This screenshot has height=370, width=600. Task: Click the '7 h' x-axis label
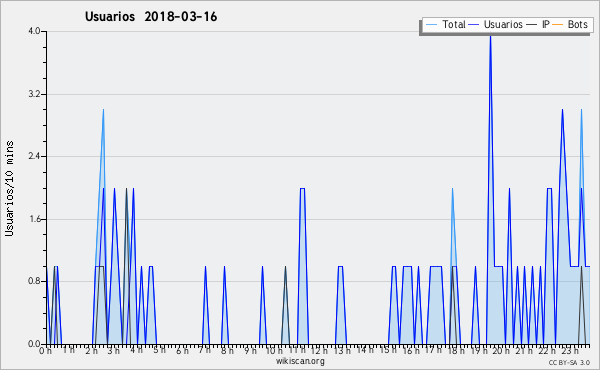point(204,350)
